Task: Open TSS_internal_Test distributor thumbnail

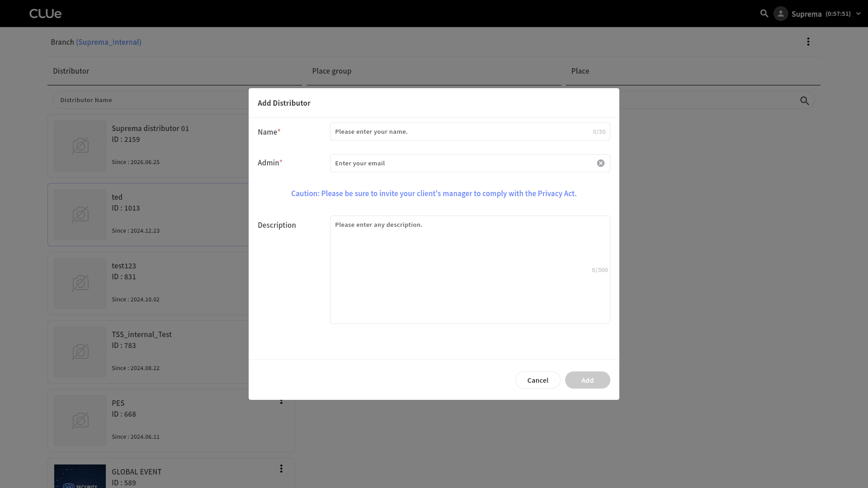Action: tap(80, 352)
